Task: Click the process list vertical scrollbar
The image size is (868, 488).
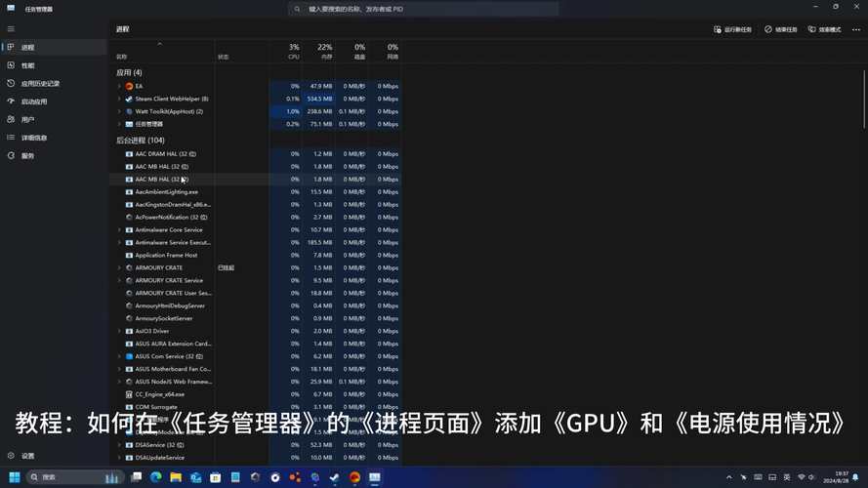Action: pos(864,100)
